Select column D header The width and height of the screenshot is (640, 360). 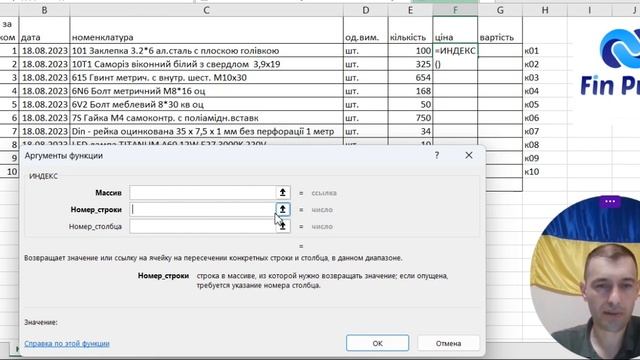click(x=365, y=11)
